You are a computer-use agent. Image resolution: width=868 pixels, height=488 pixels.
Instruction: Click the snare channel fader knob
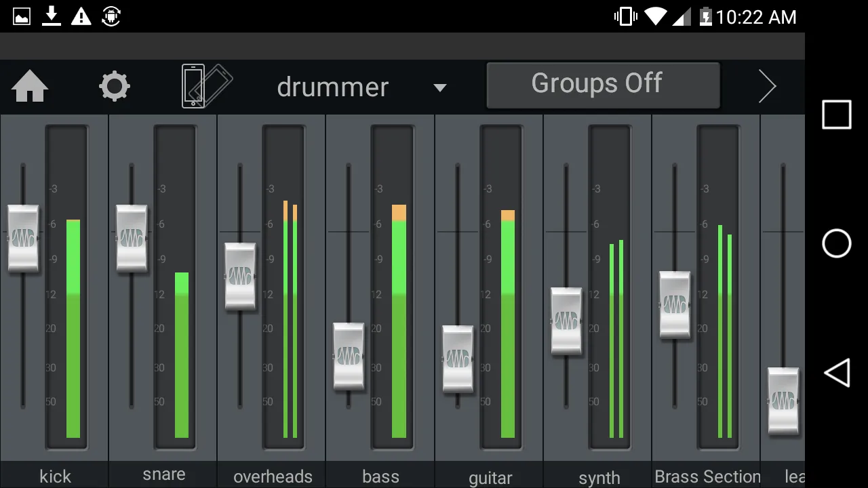[x=132, y=239]
